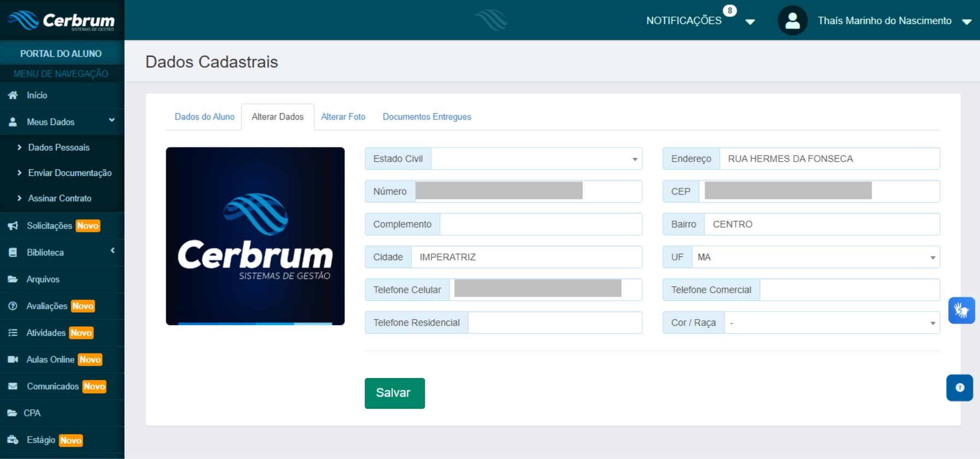Click the Salvar button
This screenshot has width=980, height=459.
click(x=395, y=393)
